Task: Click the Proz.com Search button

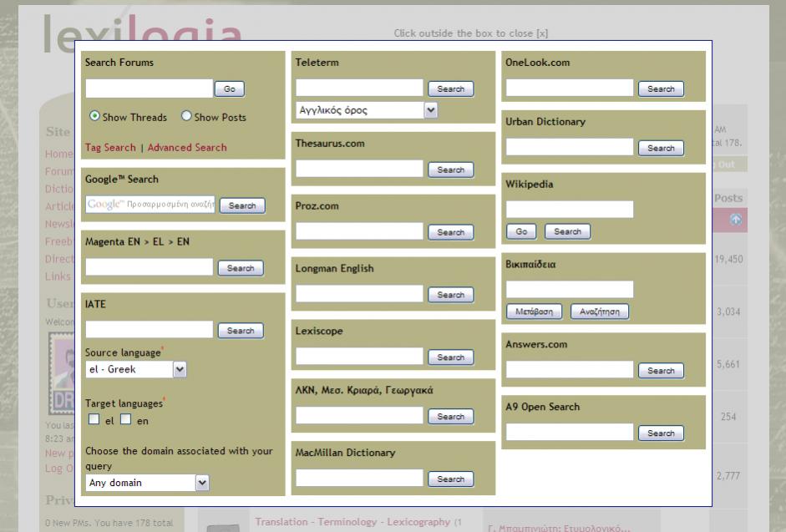Action: point(451,232)
